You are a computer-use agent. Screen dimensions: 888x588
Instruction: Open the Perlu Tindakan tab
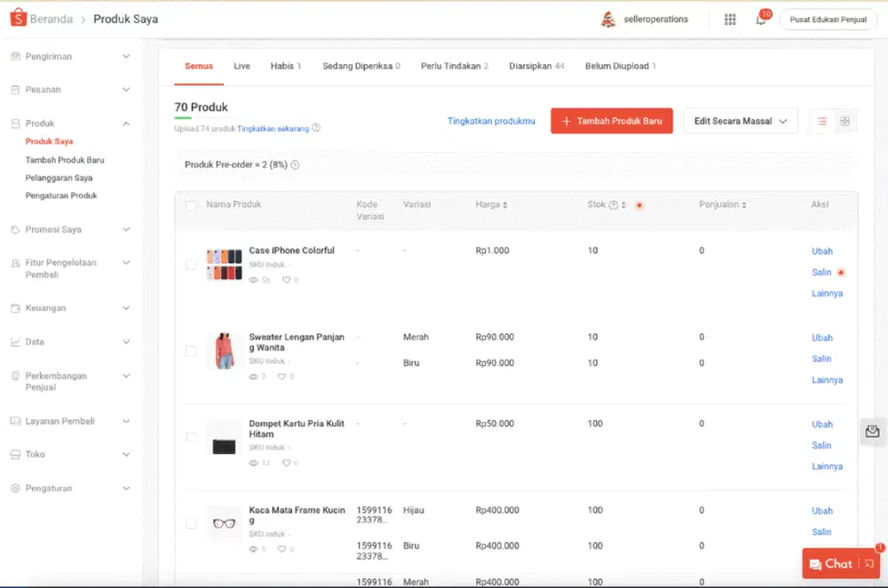pyautogui.click(x=455, y=65)
